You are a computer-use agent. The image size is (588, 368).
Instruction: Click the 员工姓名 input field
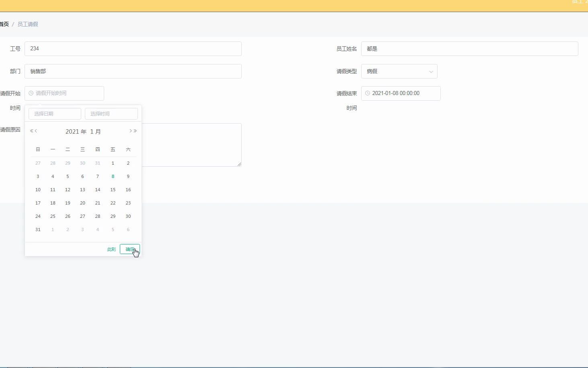(x=469, y=49)
